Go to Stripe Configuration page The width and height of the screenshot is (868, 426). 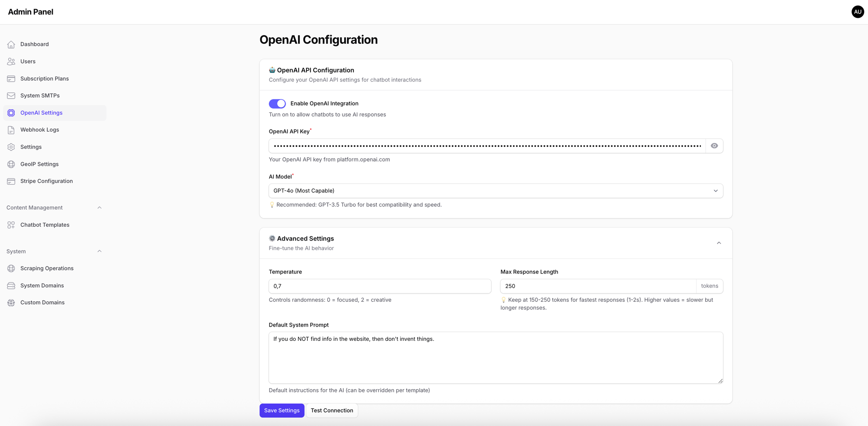tap(46, 181)
